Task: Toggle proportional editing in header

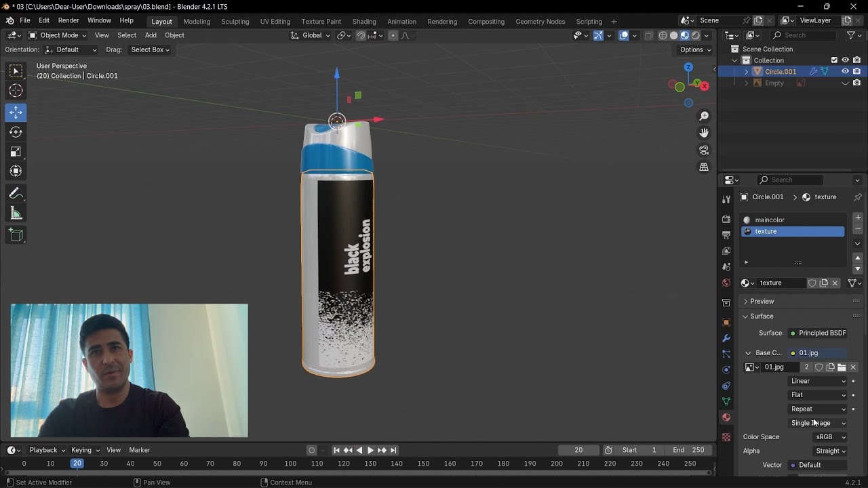Action: pos(393,35)
